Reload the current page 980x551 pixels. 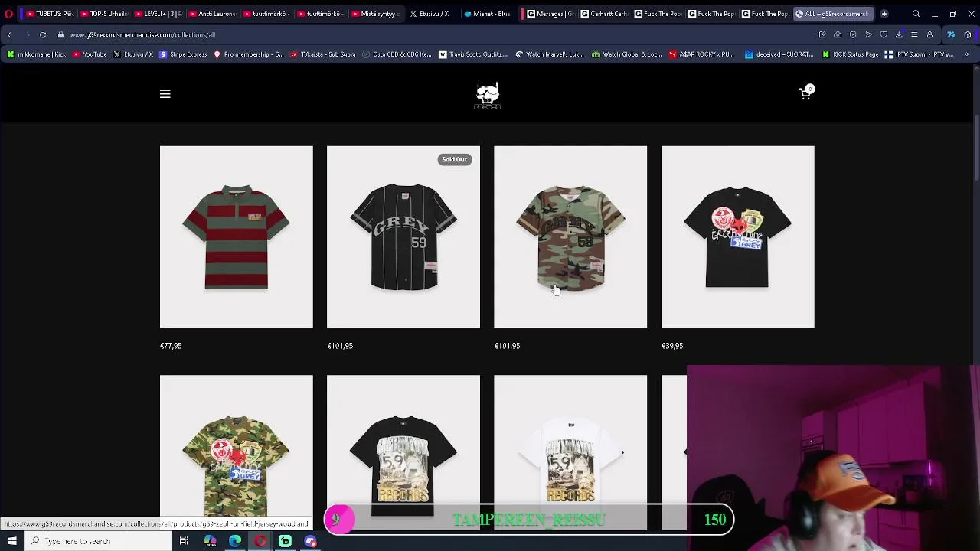point(43,34)
